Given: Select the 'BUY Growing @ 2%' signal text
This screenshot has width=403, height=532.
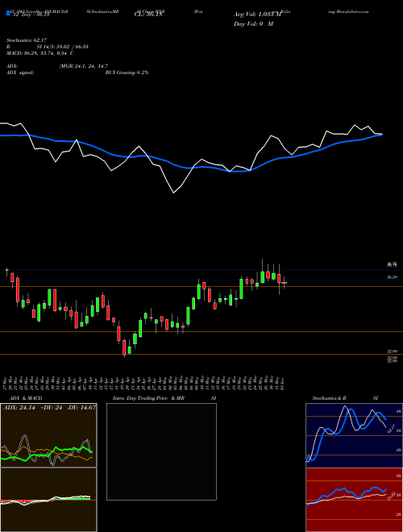Looking at the screenshot, I should (127, 73).
